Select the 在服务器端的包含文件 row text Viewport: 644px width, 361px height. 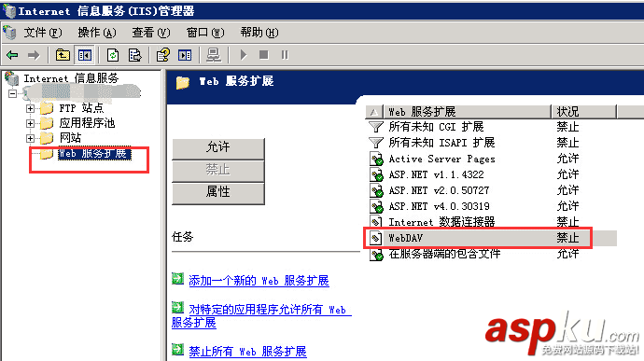(x=444, y=255)
